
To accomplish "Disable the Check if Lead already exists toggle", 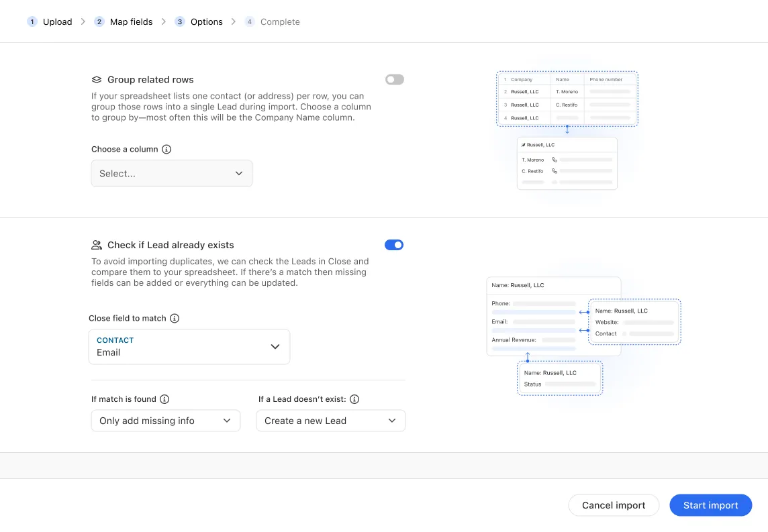I will (394, 245).
